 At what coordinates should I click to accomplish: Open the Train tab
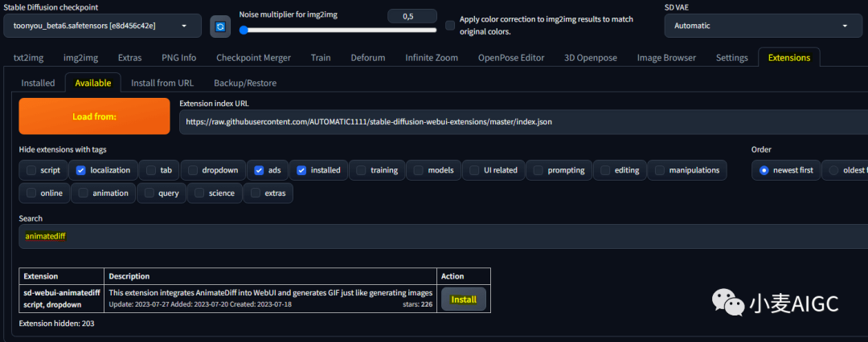coord(321,58)
